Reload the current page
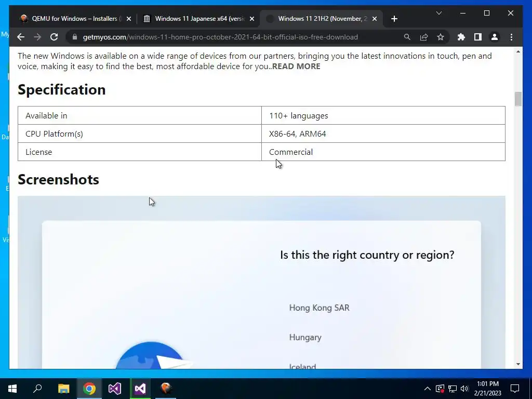Screen dimensions: 532x399 [x=54, y=37]
